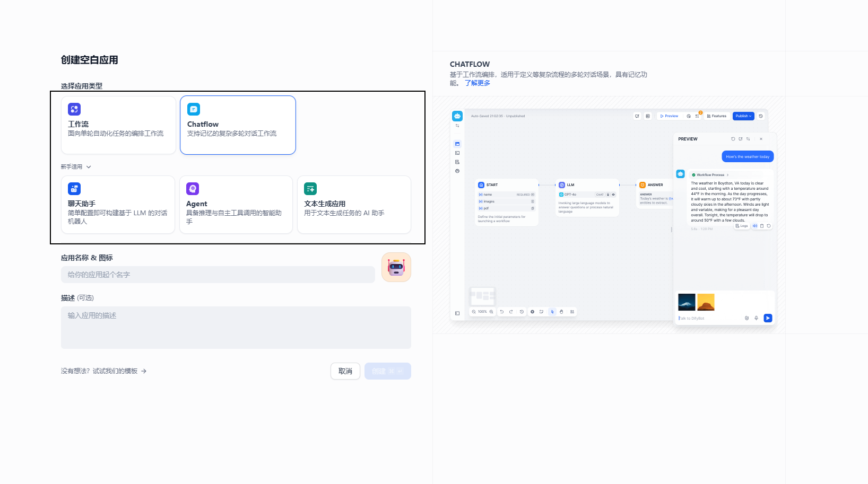
Task: Click the green text generation icon
Action: (310, 189)
